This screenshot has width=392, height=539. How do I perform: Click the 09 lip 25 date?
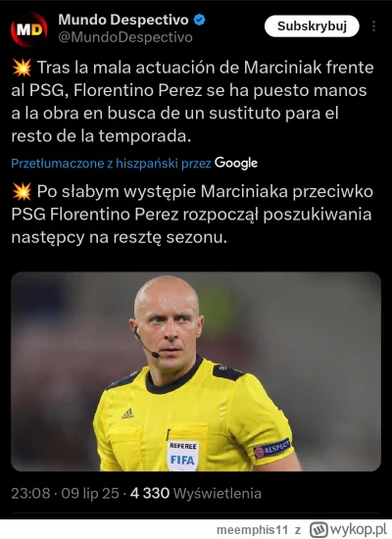(90, 493)
